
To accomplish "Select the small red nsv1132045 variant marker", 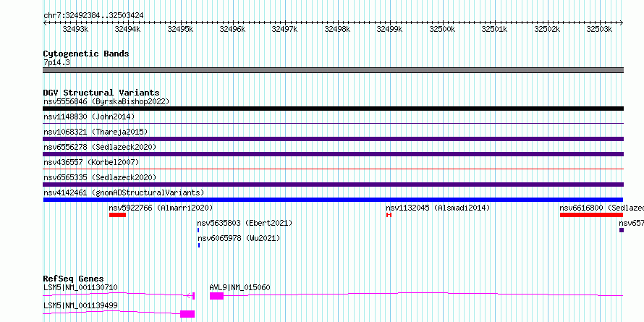I will [389, 215].
